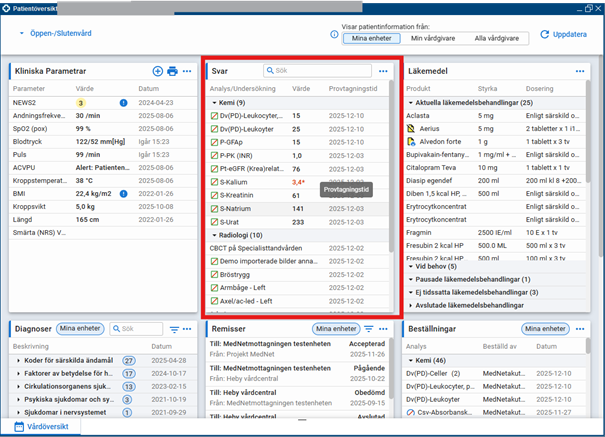Click the filter icon in Remisser panel
Viewport: 605px width, 437px height.
pos(369,329)
